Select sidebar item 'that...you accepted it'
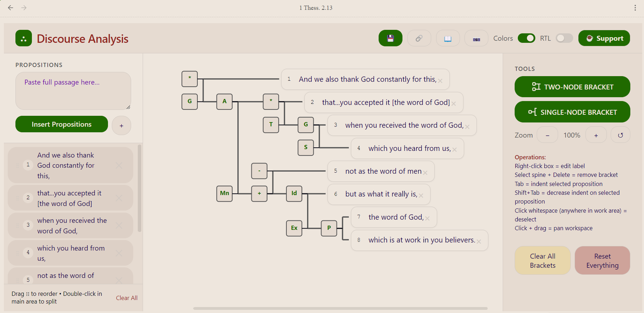The height and width of the screenshot is (313, 644). coord(70,198)
